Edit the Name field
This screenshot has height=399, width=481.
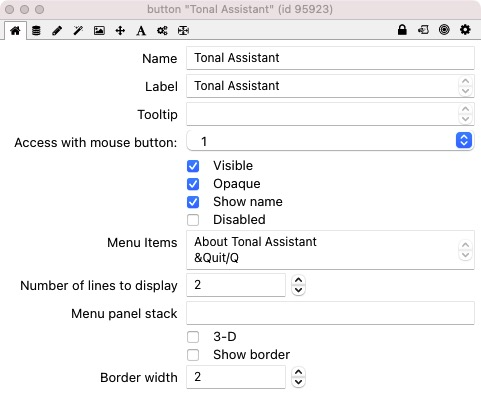click(x=330, y=58)
